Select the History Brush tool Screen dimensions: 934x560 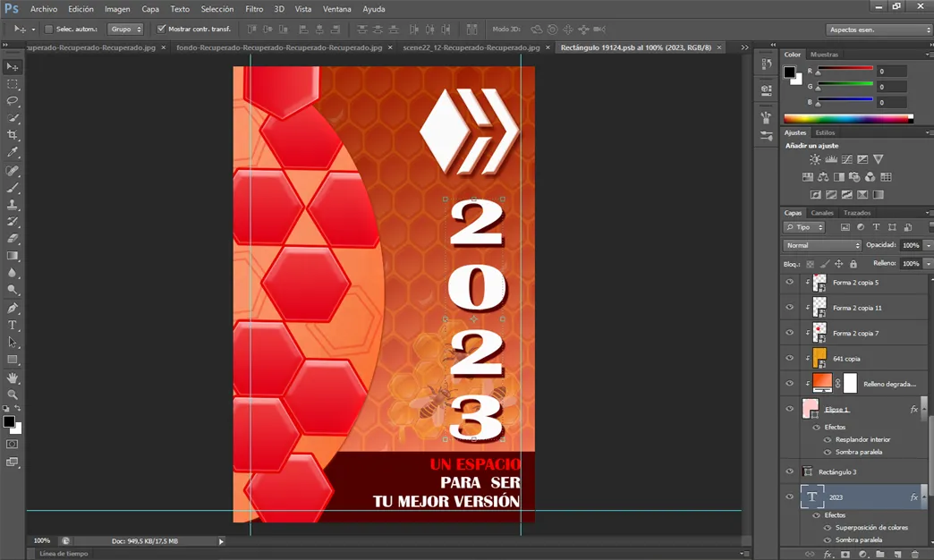pyautogui.click(x=13, y=222)
